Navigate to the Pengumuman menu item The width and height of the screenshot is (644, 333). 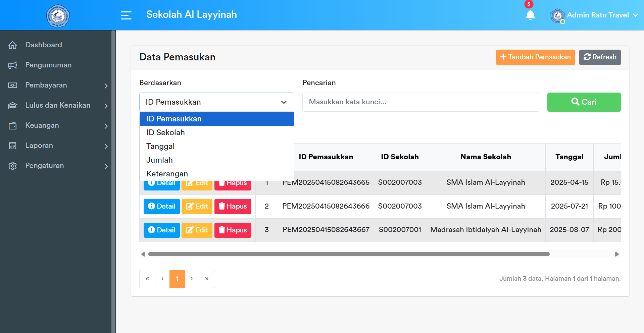coord(48,65)
